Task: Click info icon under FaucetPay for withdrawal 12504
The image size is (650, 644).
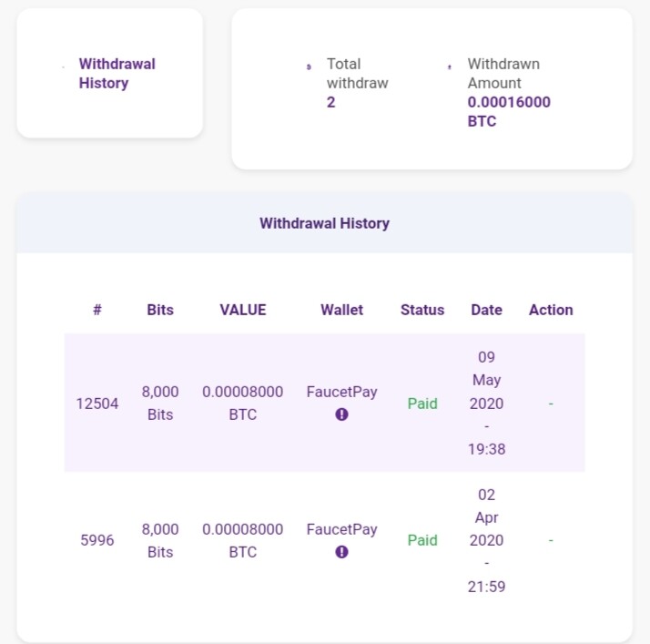Action: pyautogui.click(x=341, y=414)
